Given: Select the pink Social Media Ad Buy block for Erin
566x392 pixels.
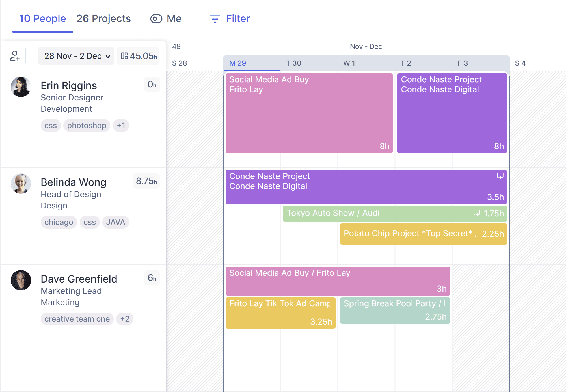Looking at the screenshot, I should pyautogui.click(x=309, y=113).
